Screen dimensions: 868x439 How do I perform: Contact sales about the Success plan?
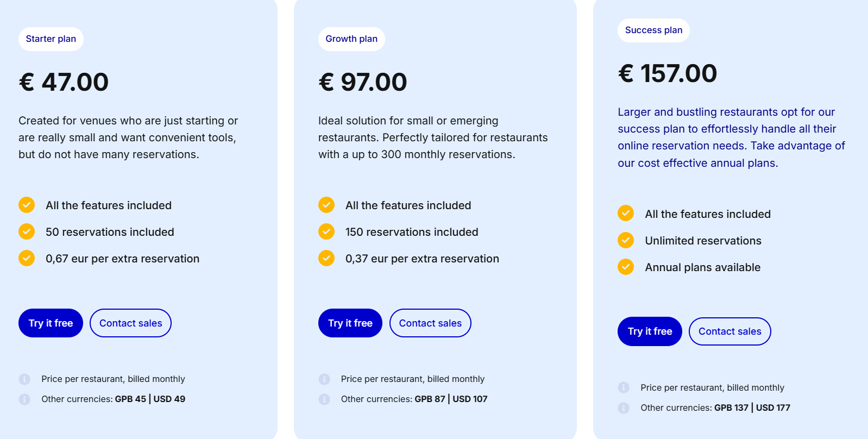(x=730, y=331)
